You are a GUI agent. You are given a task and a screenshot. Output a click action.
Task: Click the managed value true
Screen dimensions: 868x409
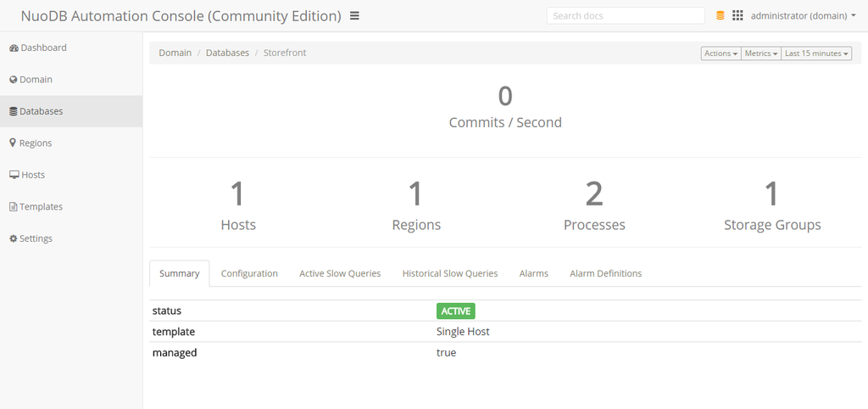coord(446,352)
